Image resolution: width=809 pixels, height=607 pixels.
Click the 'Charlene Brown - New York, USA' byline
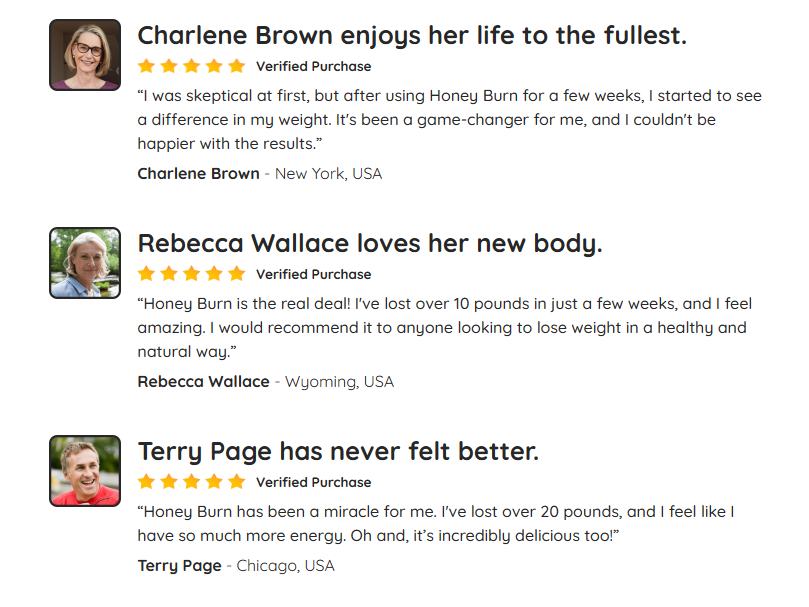[x=260, y=174]
